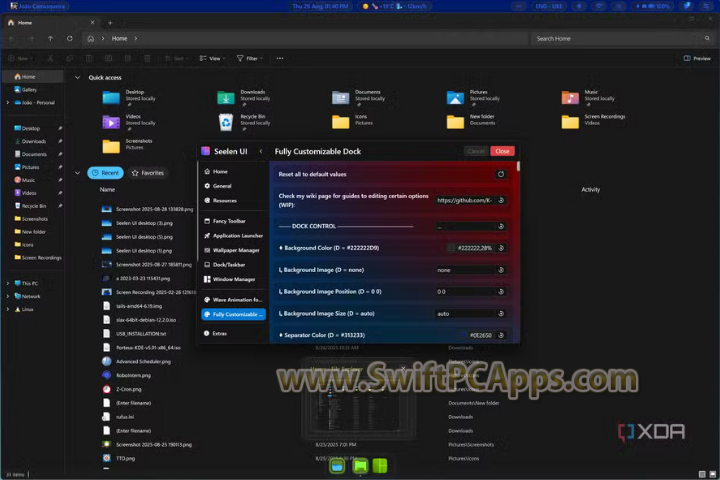720x480 pixels.
Task: Click the Background Color swatch
Action: [451, 248]
